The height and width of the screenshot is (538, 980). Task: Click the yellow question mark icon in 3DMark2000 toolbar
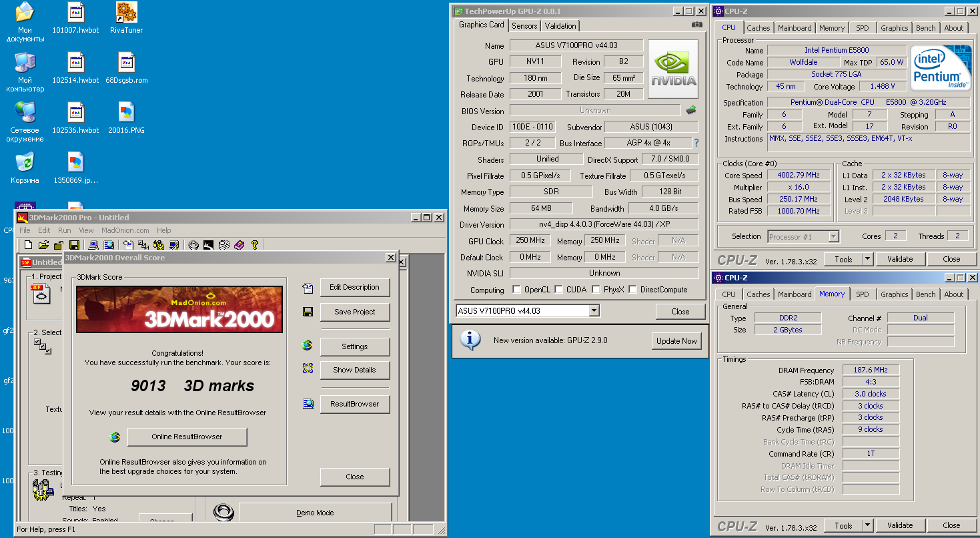254,245
